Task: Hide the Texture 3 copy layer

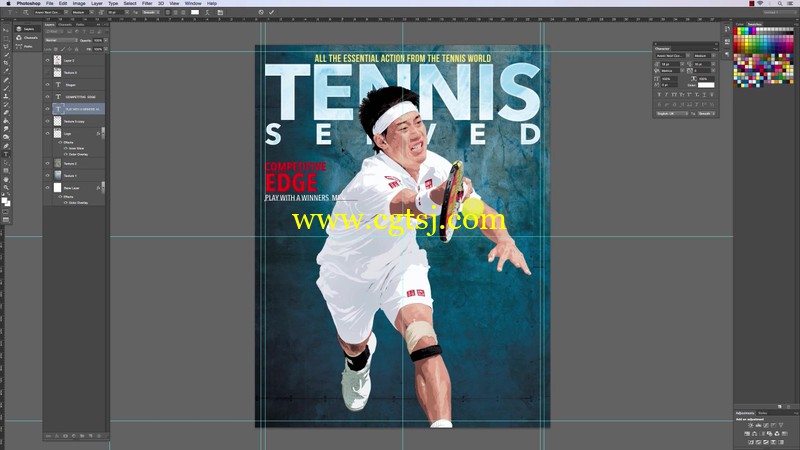Action: (47, 121)
